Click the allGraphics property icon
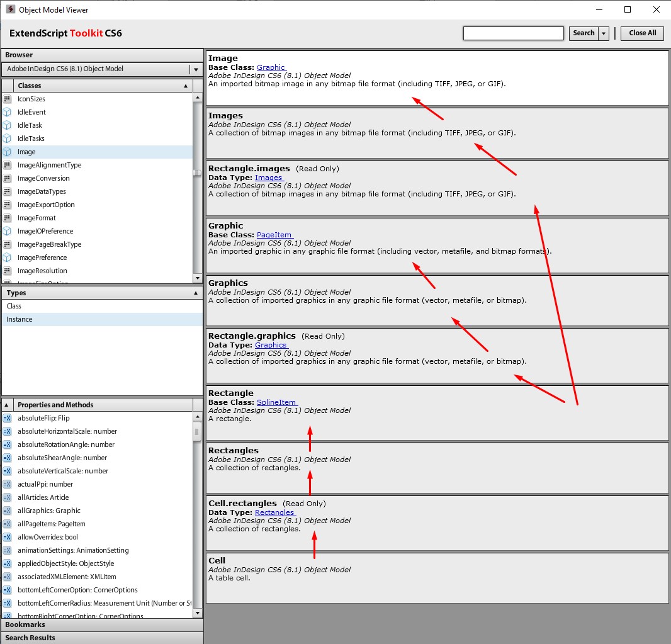The image size is (671, 644). 7,511
